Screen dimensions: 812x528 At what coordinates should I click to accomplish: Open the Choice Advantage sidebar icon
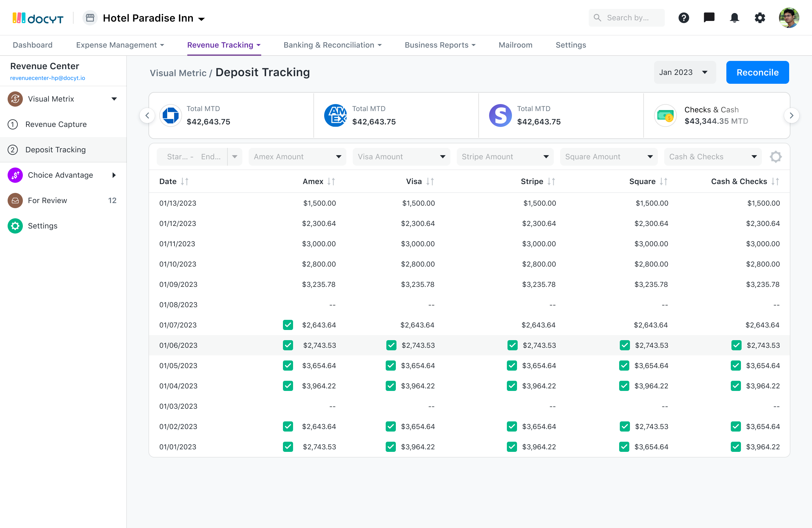(15, 175)
